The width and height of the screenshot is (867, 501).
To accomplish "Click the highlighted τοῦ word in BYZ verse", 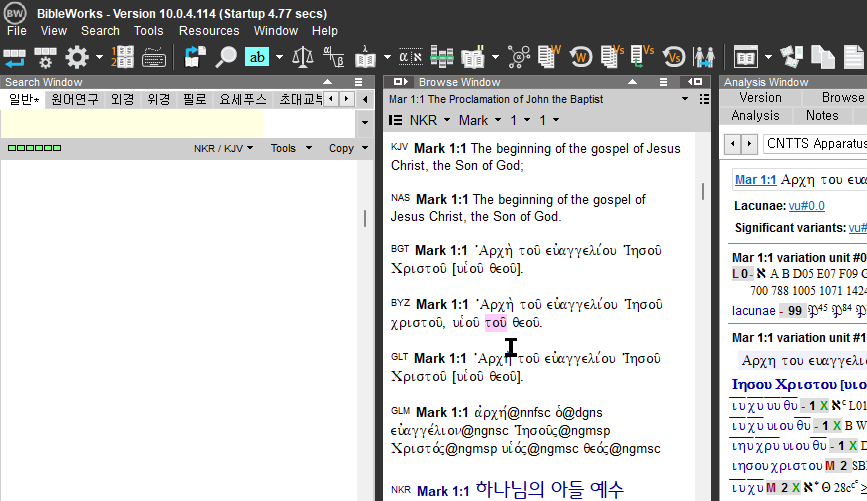I will click(495, 323).
